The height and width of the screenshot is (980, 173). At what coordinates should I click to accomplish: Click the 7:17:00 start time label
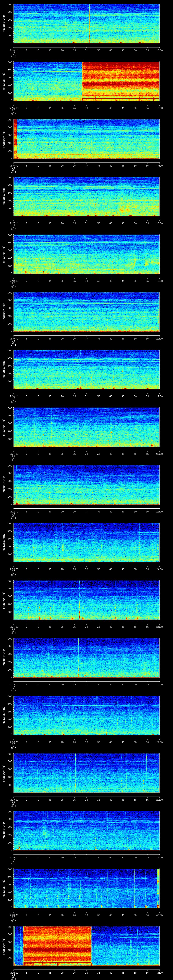(x=14, y=223)
